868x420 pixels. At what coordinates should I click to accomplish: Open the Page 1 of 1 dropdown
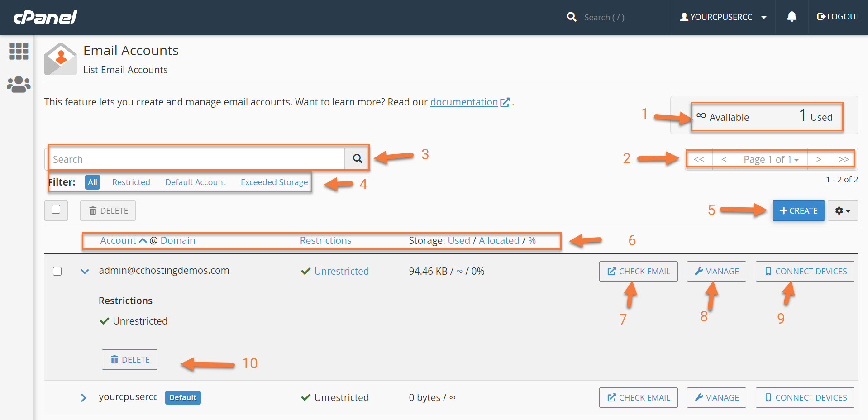(770, 159)
